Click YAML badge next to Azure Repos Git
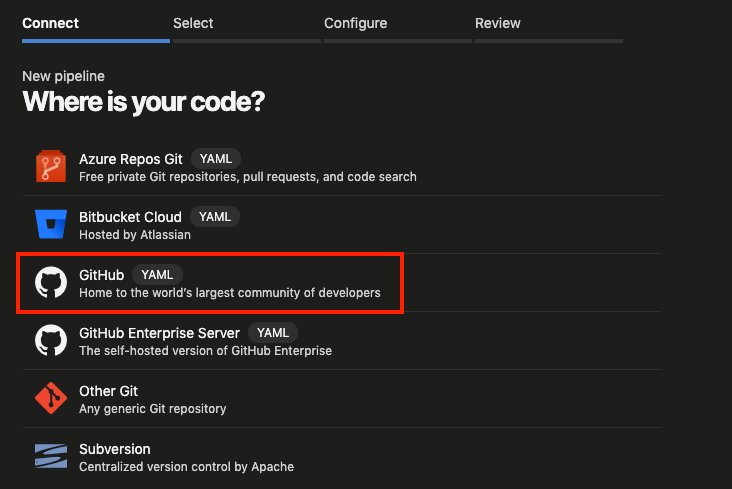Viewport: 732px width, 489px height. [216, 159]
